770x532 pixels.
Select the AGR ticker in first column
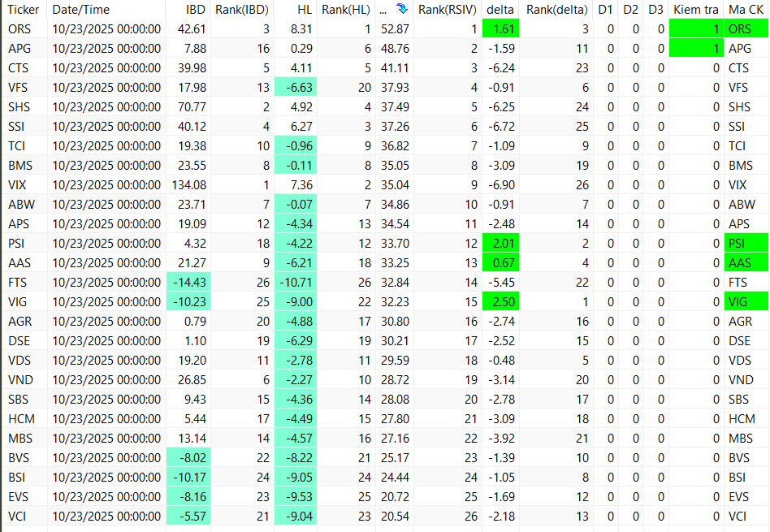[x=19, y=322]
